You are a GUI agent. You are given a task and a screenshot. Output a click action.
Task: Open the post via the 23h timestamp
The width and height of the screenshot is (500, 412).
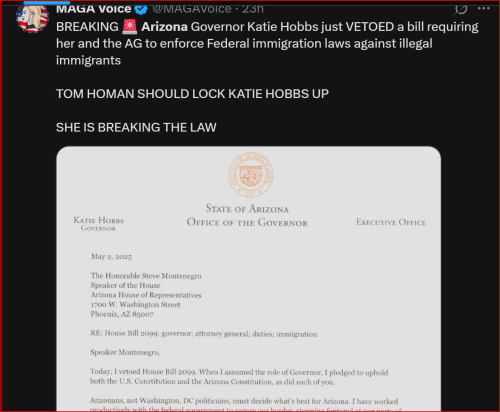point(253,9)
